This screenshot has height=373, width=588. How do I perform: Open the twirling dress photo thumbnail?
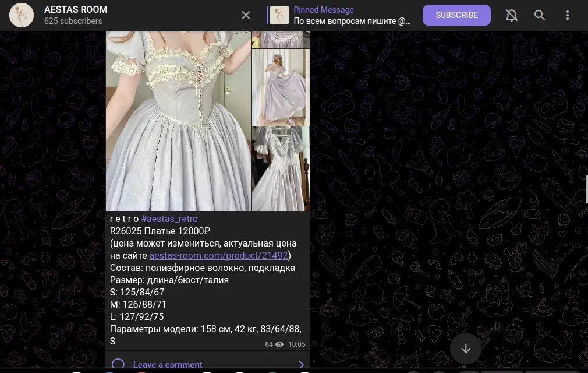281,87
